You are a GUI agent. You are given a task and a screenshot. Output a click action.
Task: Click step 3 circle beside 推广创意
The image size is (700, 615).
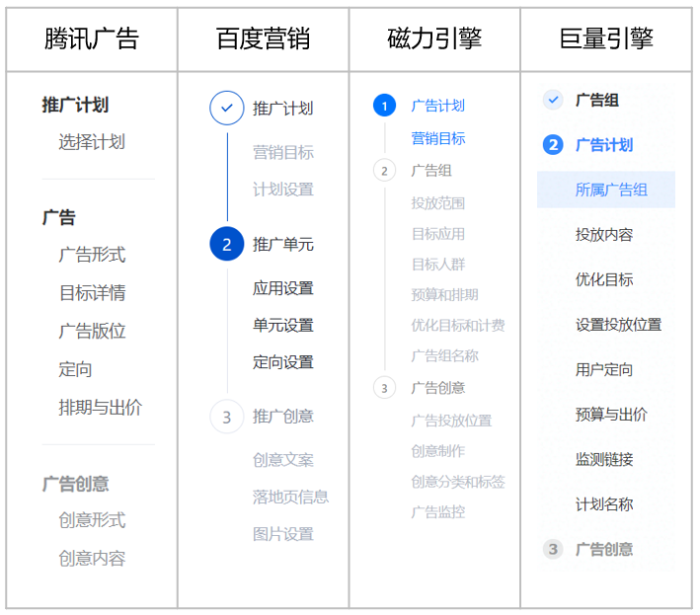coord(227,417)
